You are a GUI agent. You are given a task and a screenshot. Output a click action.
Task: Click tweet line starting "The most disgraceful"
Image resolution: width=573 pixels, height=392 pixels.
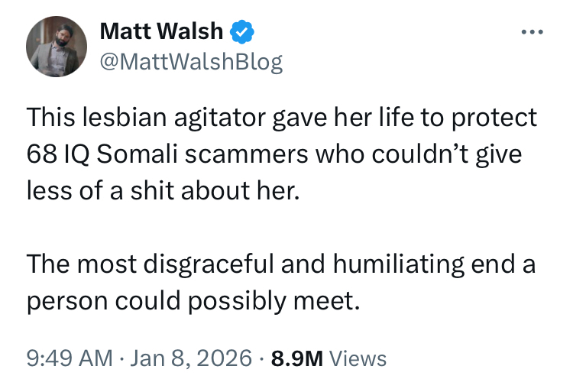282,265
